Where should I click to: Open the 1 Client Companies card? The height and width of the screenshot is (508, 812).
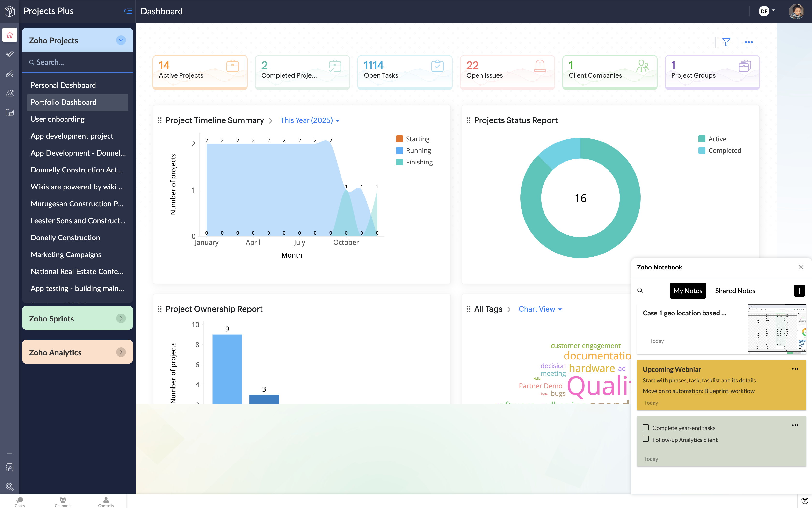point(610,72)
